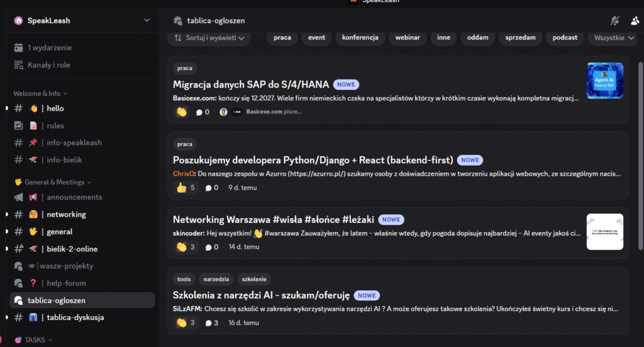Select the tablica-ogloszen forum channel
The width and height of the screenshot is (644, 347).
[82, 300]
